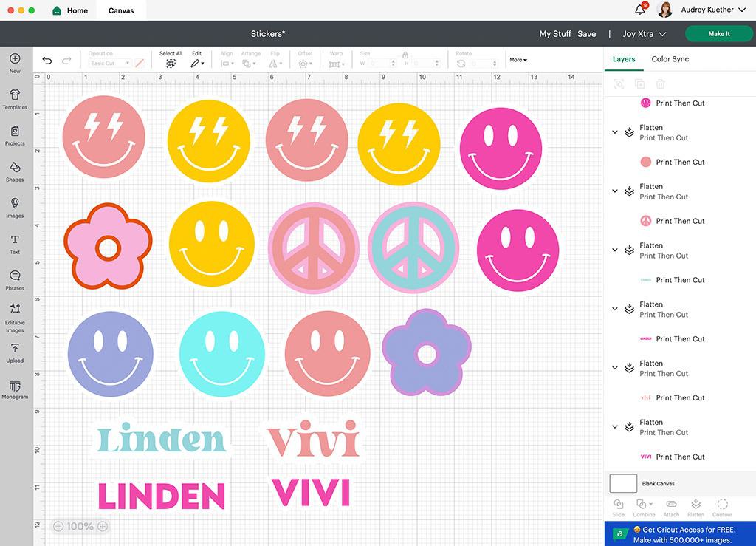Image resolution: width=756 pixels, height=546 pixels.
Task: Click the Flatten icon at bottom
Action: [695, 505]
